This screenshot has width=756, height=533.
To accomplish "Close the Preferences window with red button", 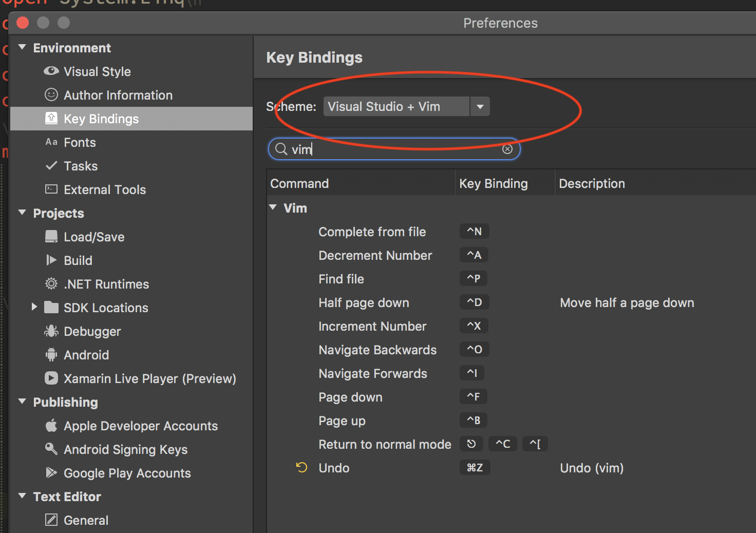I will (23, 23).
